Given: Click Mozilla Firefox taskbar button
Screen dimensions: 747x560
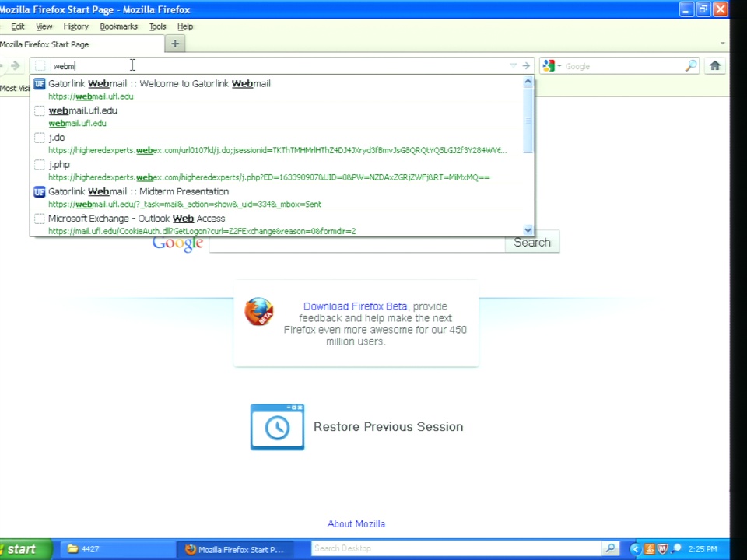Looking at the screenshot, I should point(235,549).
